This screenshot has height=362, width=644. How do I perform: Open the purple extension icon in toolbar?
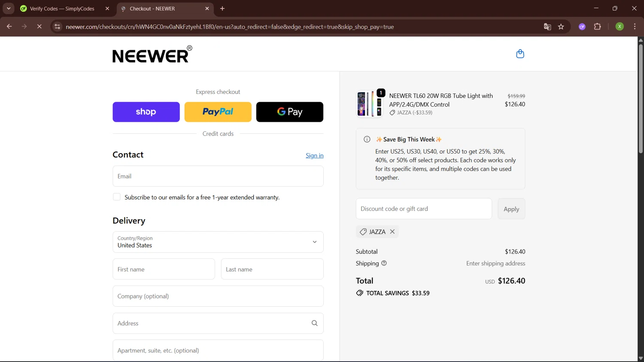pyautogui.click(x=582, y=27)
